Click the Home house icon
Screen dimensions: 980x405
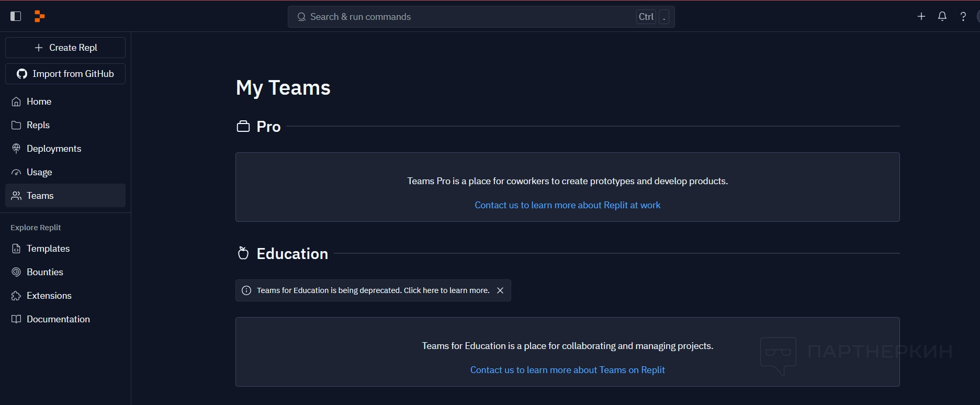[x=16, y=102]
